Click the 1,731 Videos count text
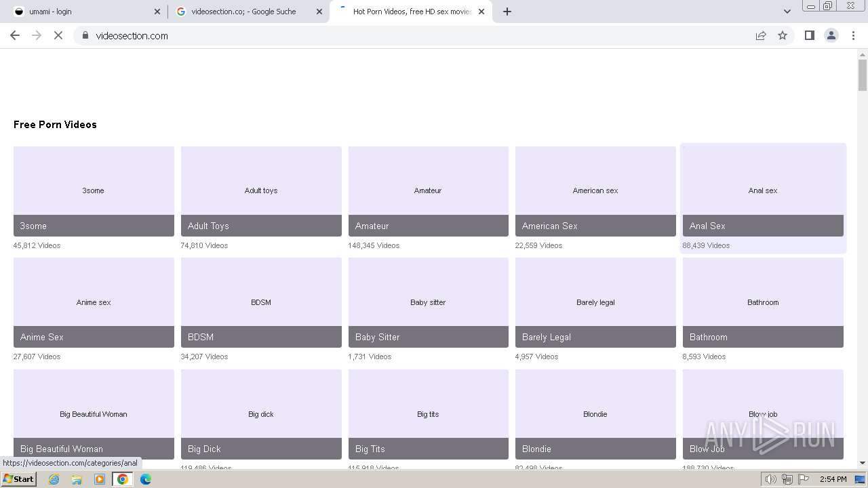This screenshot has height=488, width=868. pos(370,357)
